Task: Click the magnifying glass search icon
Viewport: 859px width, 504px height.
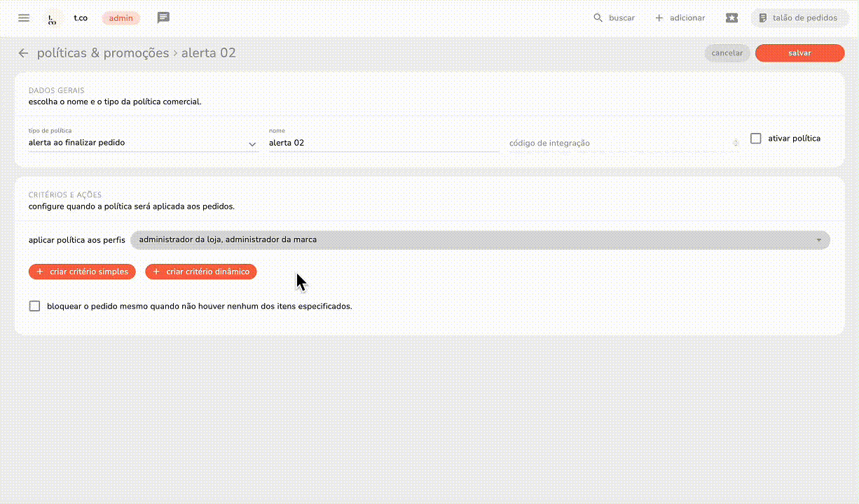Action: click(598, 18)
